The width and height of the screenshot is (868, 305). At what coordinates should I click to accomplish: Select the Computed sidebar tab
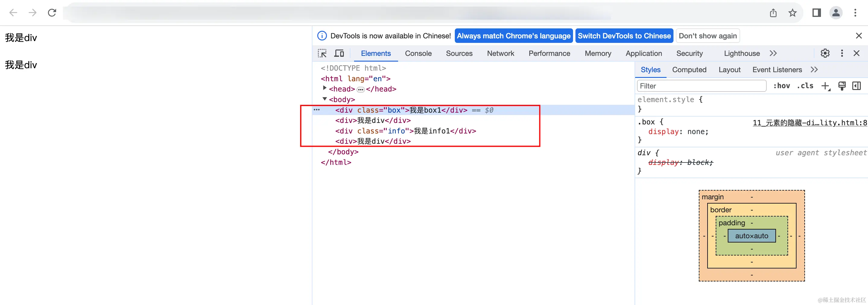pyautogui.click(x=689, y=69)
